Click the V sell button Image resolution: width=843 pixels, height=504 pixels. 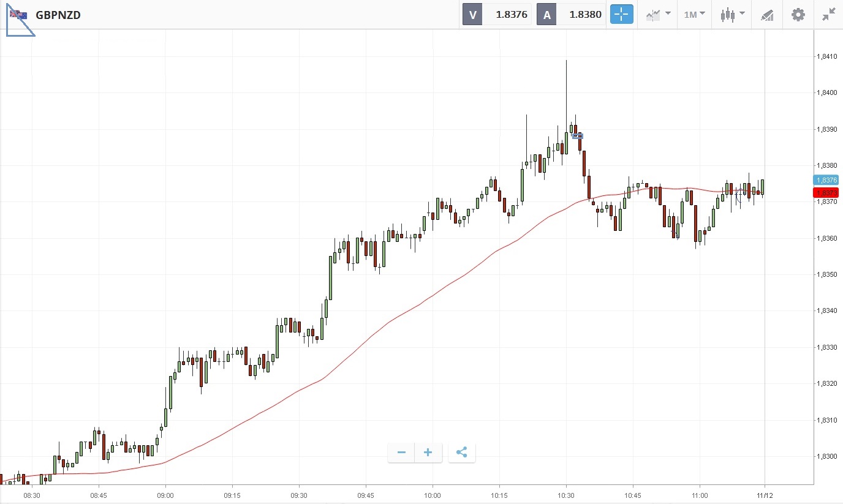click(472, 15)
